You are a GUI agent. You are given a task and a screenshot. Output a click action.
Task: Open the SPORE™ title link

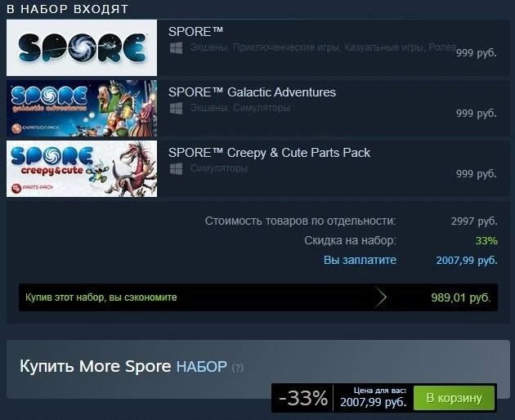tap(195, 32)
